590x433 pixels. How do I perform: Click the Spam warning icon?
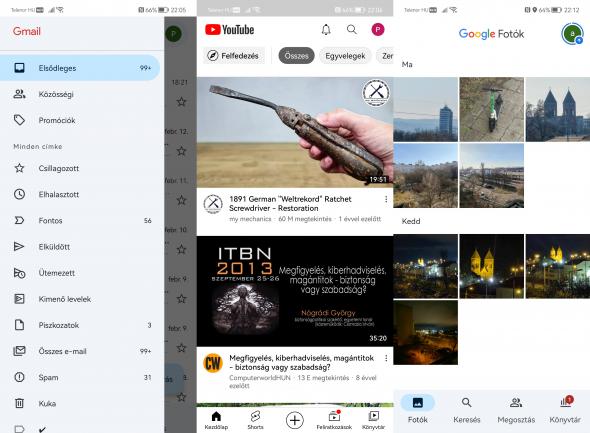pyautogui.click(x=19, y=377)
